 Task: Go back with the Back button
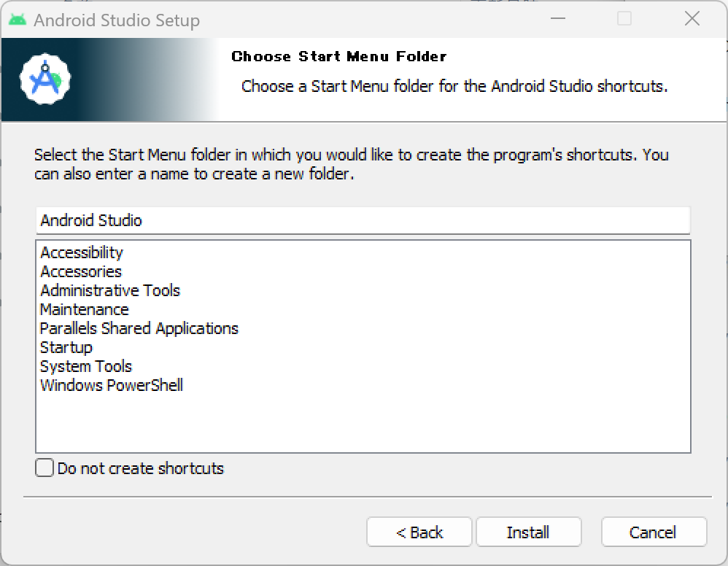tap(419, 532)
